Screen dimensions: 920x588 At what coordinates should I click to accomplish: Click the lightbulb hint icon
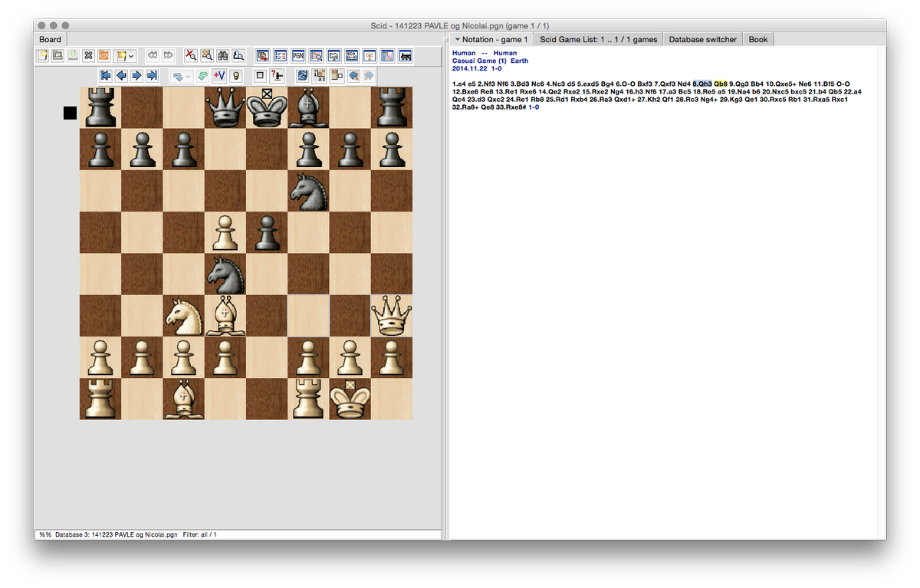point(235,76)
